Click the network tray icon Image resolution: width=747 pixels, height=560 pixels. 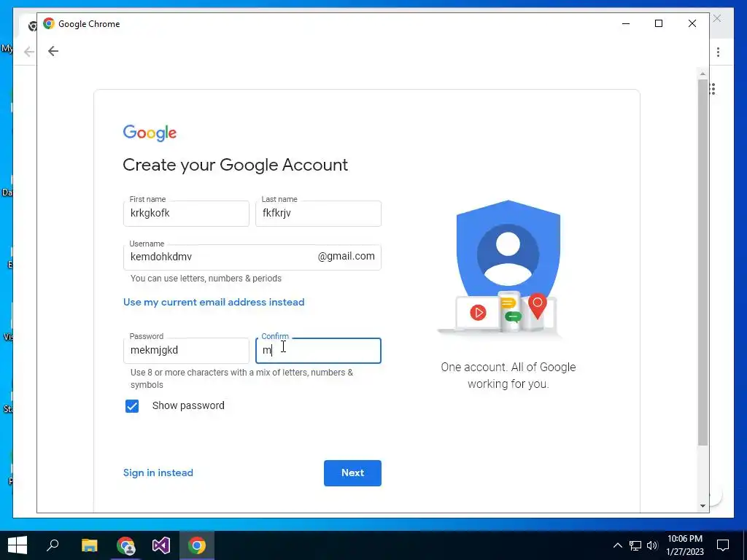[x=635, y=545]
